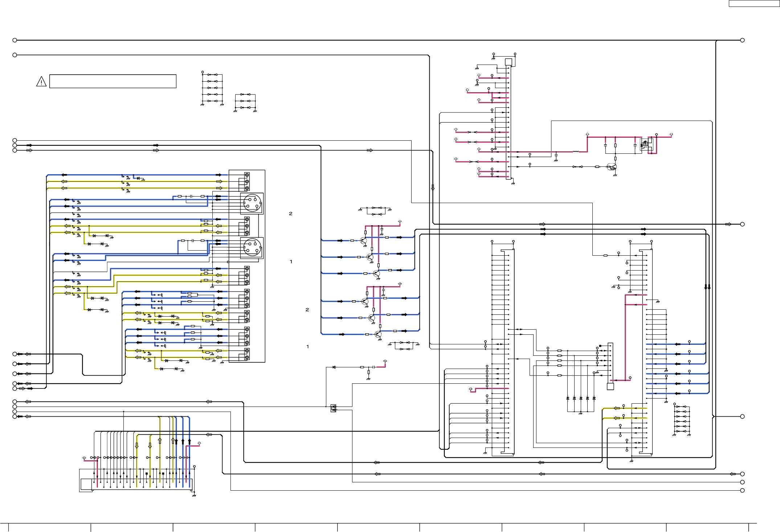Click the empty title box in the page corner
780x532 pixels.
pos(754,3)
